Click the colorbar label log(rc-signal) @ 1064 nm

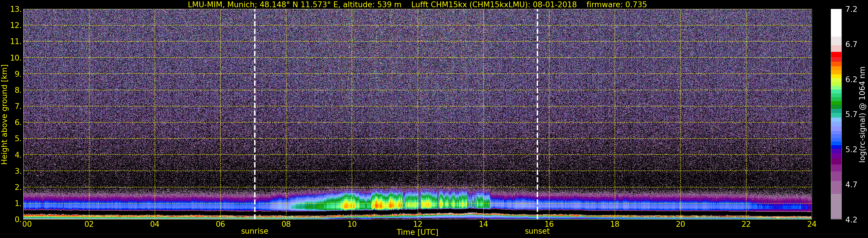point(862,115)
